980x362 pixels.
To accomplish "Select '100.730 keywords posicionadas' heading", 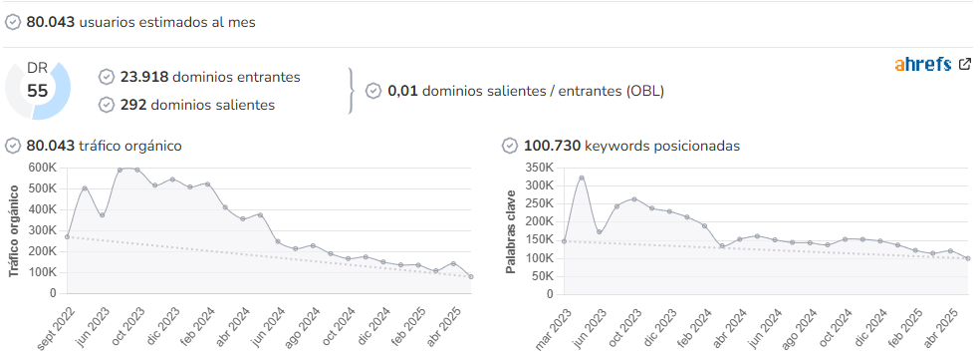I will [x=631, y=146].
